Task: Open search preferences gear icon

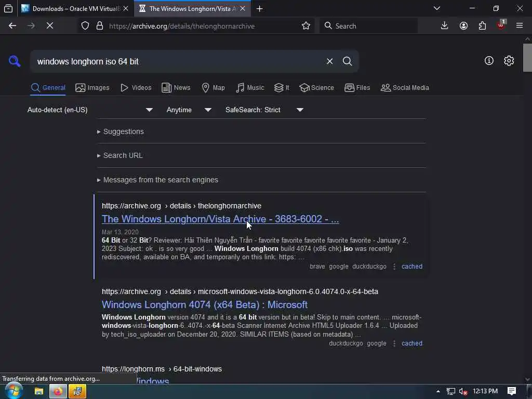Action: click(x=509, y=61)
